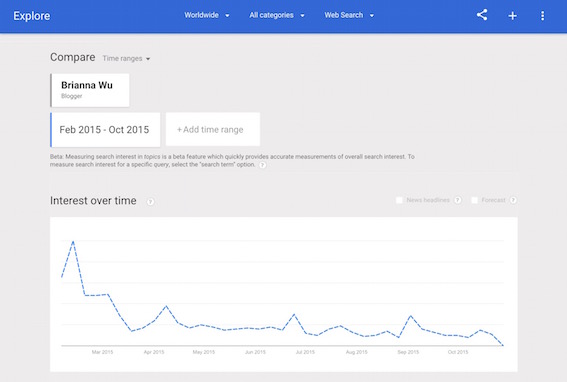Click the Sep 2015 spike on the chart
This screenshot has height=382, width=567.
click(410, 316)
